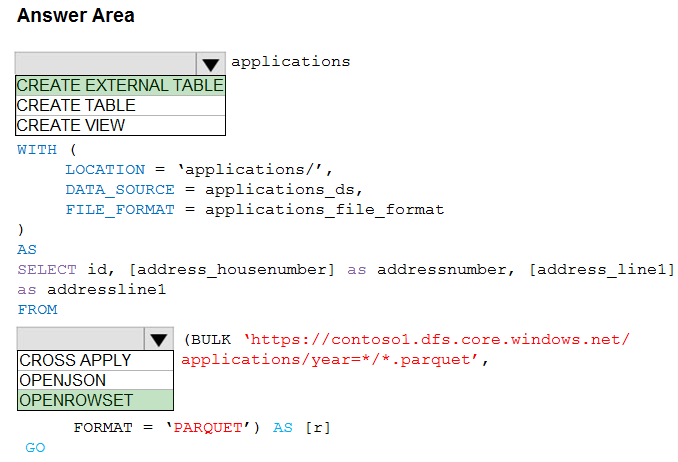678x462 pixels.
Task: Select CREATE TABLE option
Action: (120, 105)
